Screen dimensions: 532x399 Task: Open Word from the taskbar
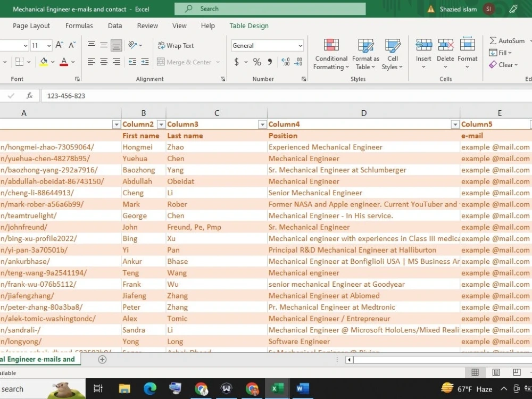pyautogui.click(x=303, y=388)
